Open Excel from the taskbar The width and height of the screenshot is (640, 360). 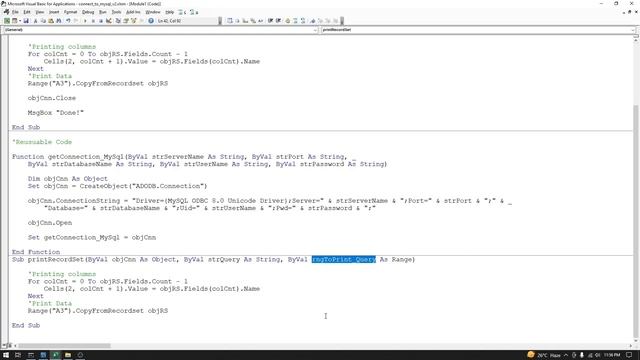(x=56, y=355)
